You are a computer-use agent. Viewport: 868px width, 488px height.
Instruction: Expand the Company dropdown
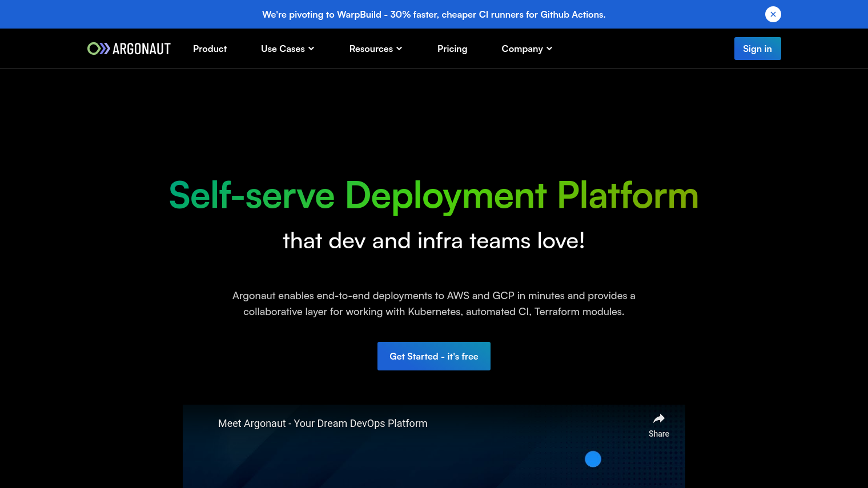coord(527,49)
